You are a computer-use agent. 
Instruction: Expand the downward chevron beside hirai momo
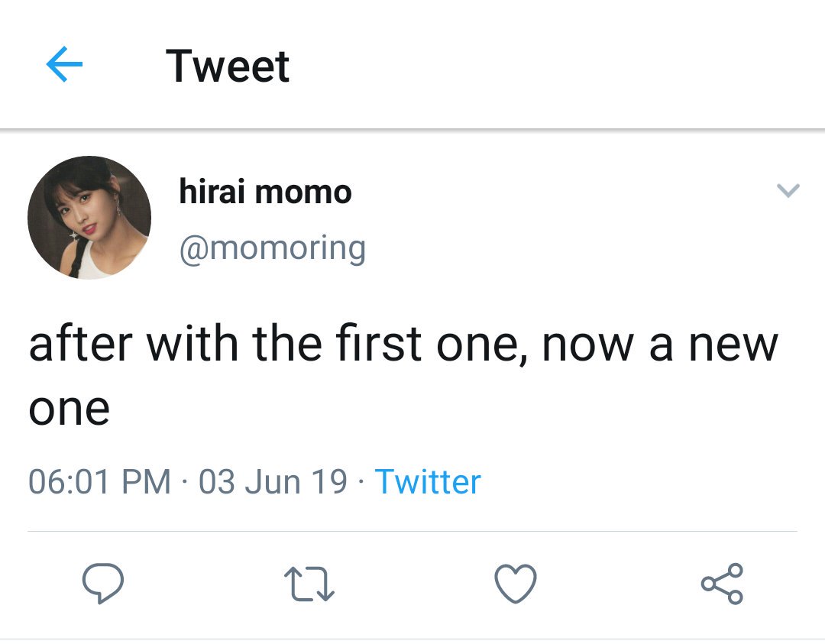point(788,190)
